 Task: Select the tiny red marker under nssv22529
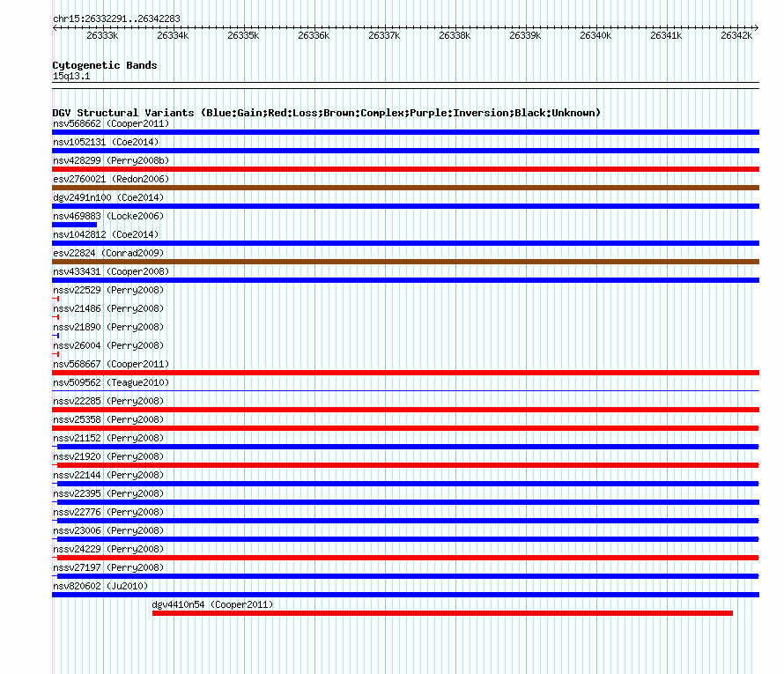coord(55,299)
